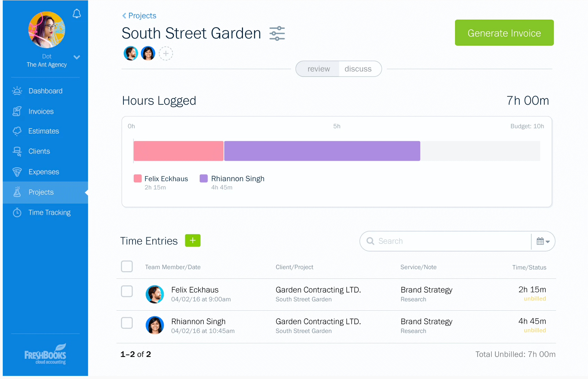Click the Dashboard icon in sidebar
The width and height of the screenshot is (588, 379).
click(17, 91)
